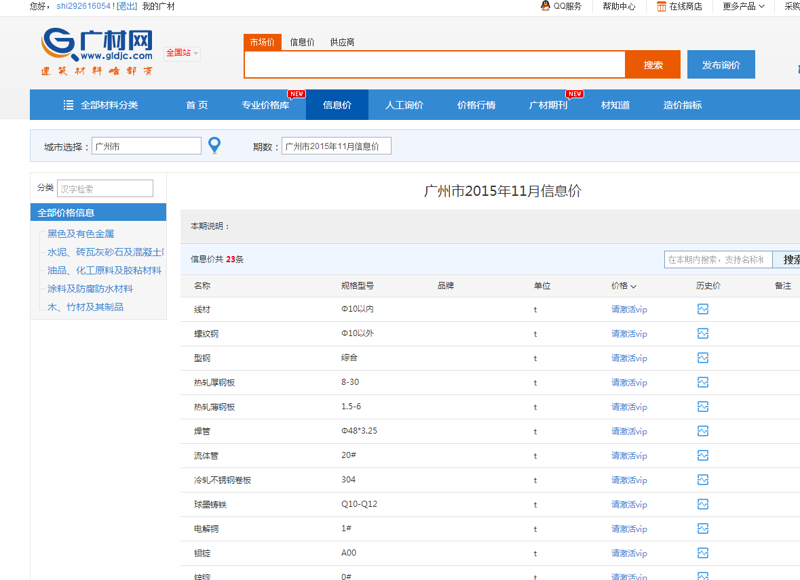Open the 期数 period selector
800x580 pixels.
[x=336, y=146]
